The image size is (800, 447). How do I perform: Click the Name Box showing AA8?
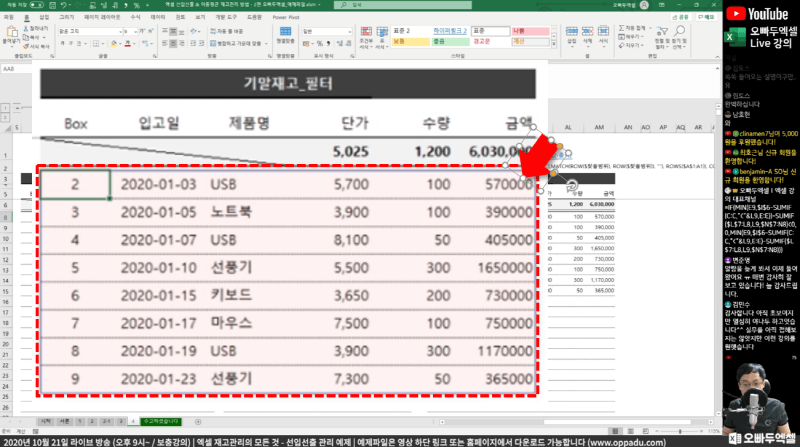[15, 68]
